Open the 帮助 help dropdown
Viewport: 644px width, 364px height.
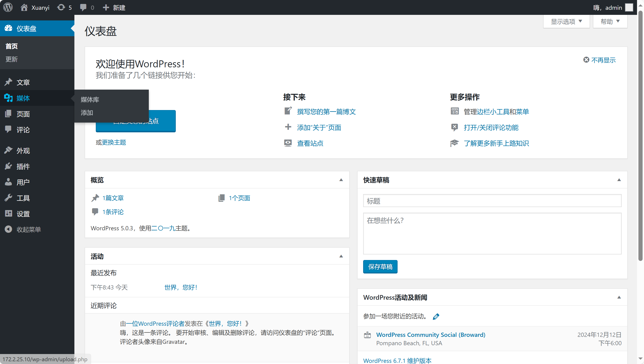[610, 22]
